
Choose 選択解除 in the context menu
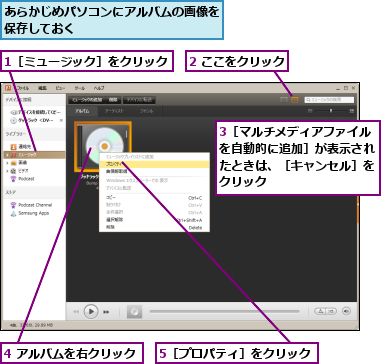pyautogui.click(x=154, y=220)
